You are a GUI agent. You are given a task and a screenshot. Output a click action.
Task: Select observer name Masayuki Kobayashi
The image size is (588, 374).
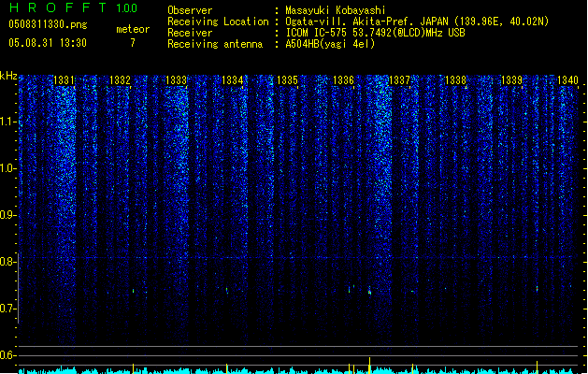(336, 10)
